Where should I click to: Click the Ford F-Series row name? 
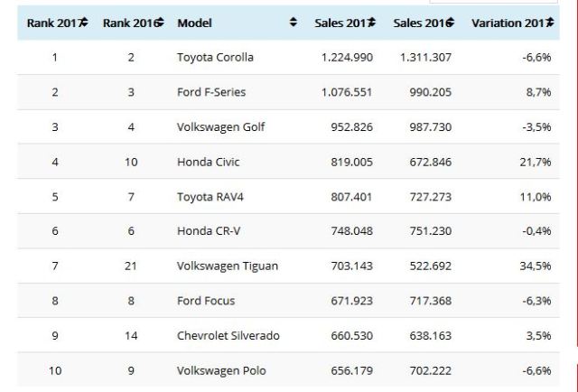(x=211, y=92)
